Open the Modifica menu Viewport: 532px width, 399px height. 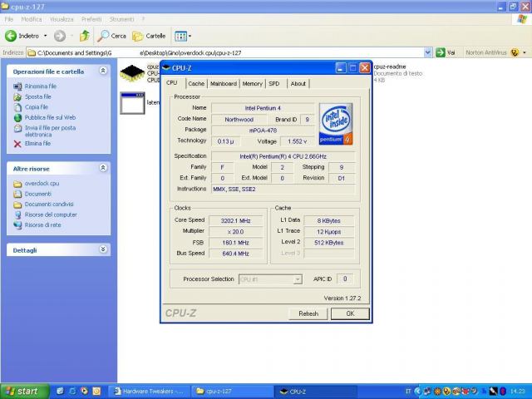(x=32, y=19)
